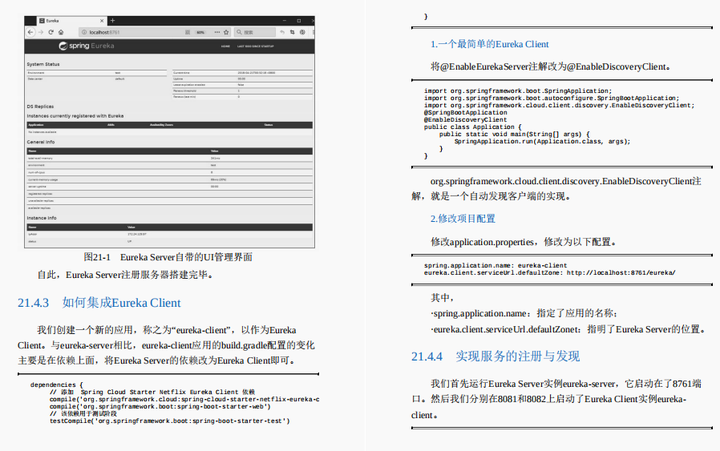
Task: Select the Eureka browser tab
Action: click(71, 21)
